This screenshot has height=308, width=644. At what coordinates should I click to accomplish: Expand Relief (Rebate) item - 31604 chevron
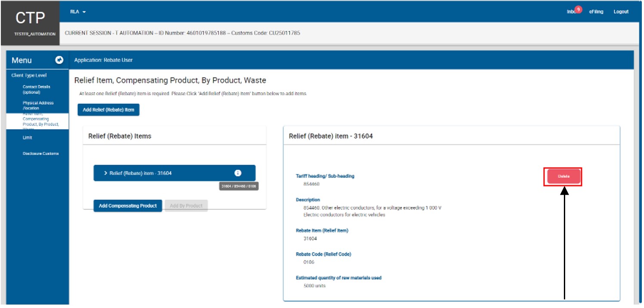click(x=106, y=173)
